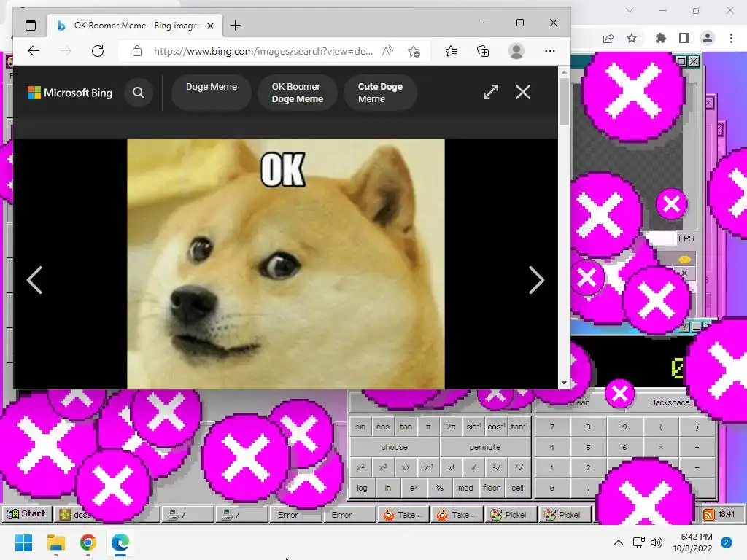Click the calculator 2π button

pos(451,427)
